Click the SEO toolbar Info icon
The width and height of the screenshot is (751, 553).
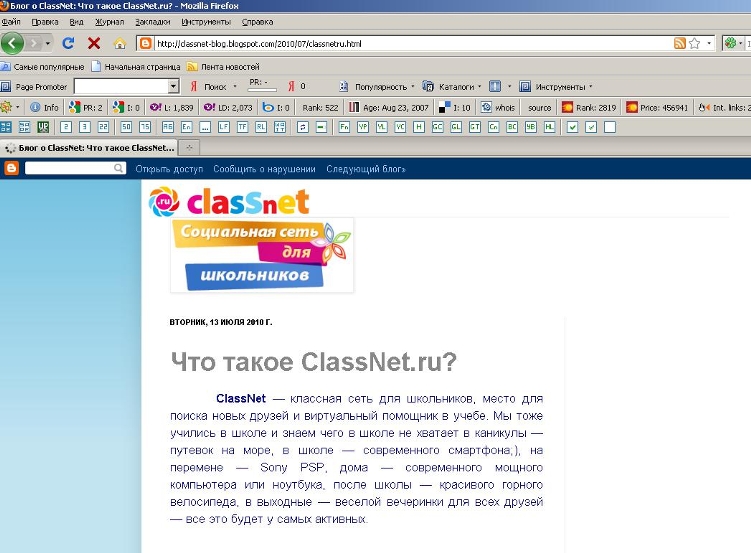[45, 107]
